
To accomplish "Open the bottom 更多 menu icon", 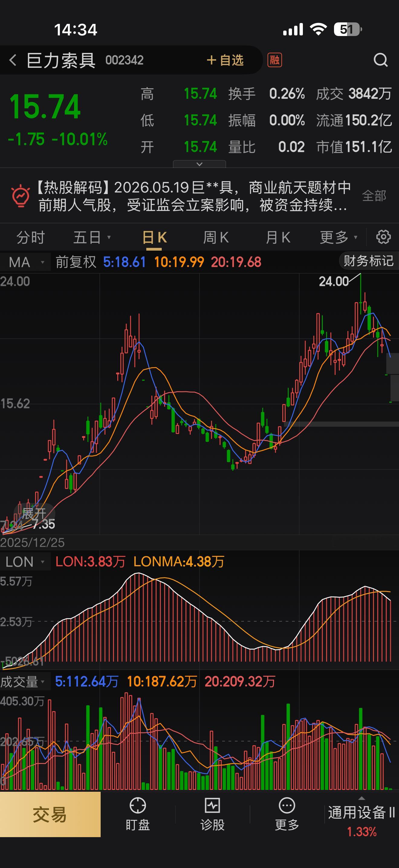I will click(x=287, y=814).
